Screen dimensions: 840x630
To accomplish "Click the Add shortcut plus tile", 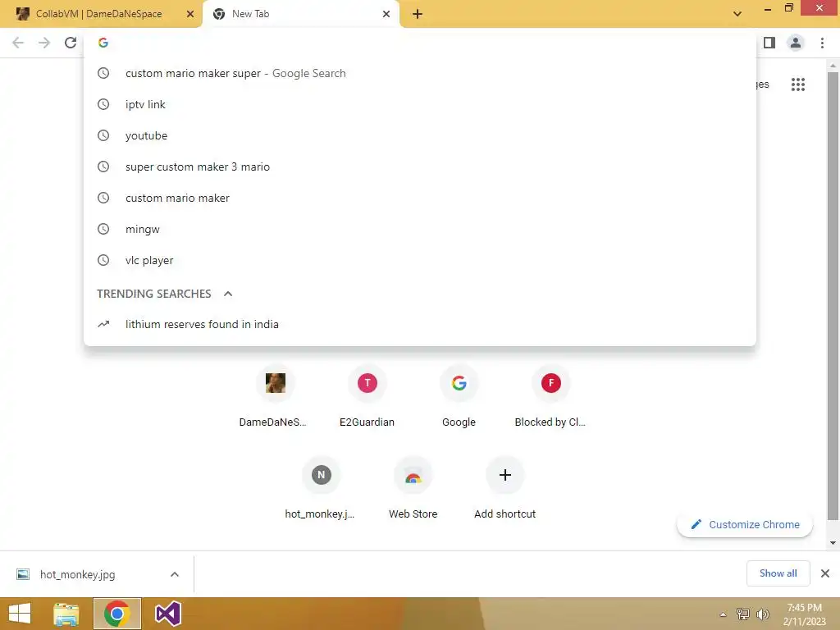I will pyautogui.click(x=504, y=489).
